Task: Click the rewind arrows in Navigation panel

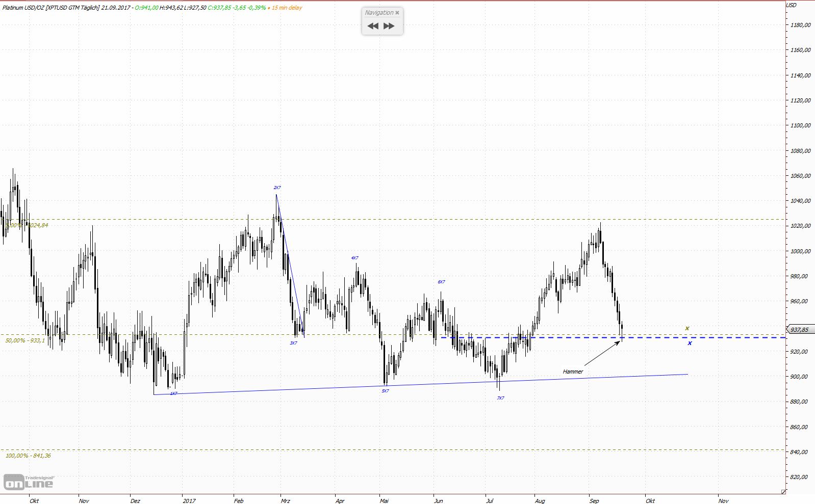Action: click(x=373, y=26)
